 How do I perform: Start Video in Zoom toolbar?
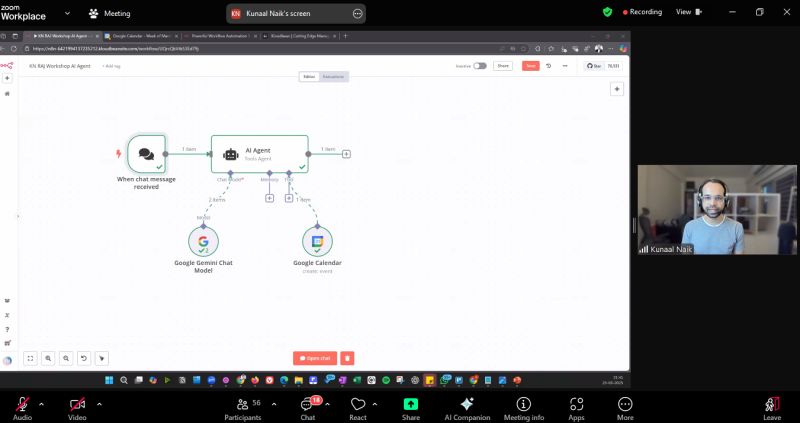pos(77,404)
